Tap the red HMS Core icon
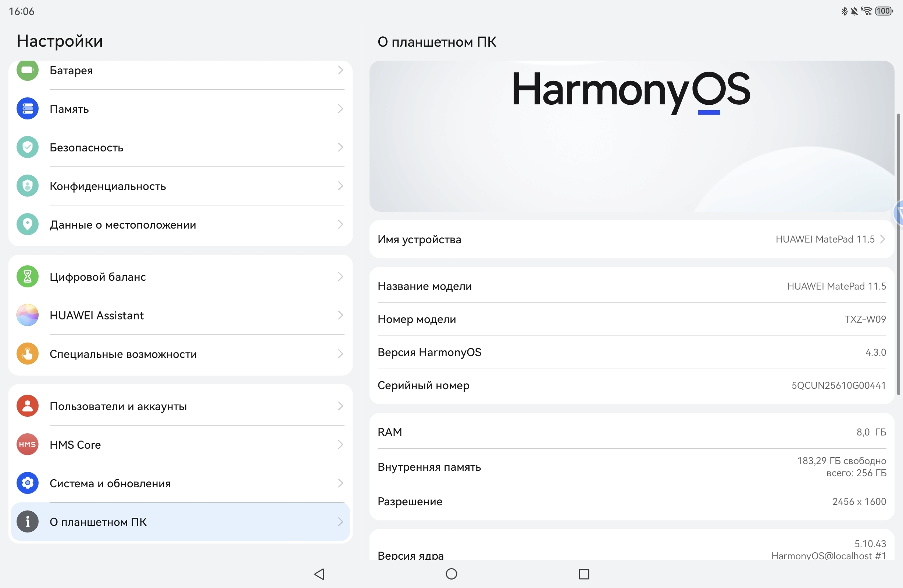 tap(27, 445)
